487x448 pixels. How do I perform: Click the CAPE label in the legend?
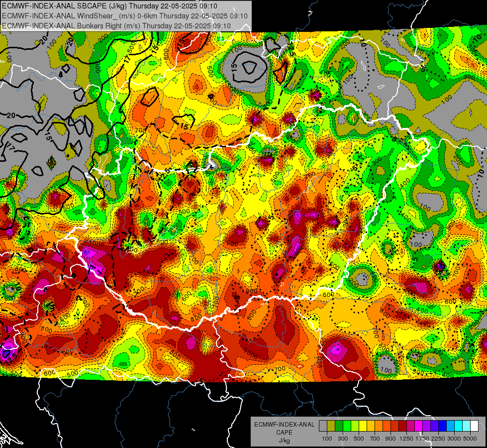284,433
